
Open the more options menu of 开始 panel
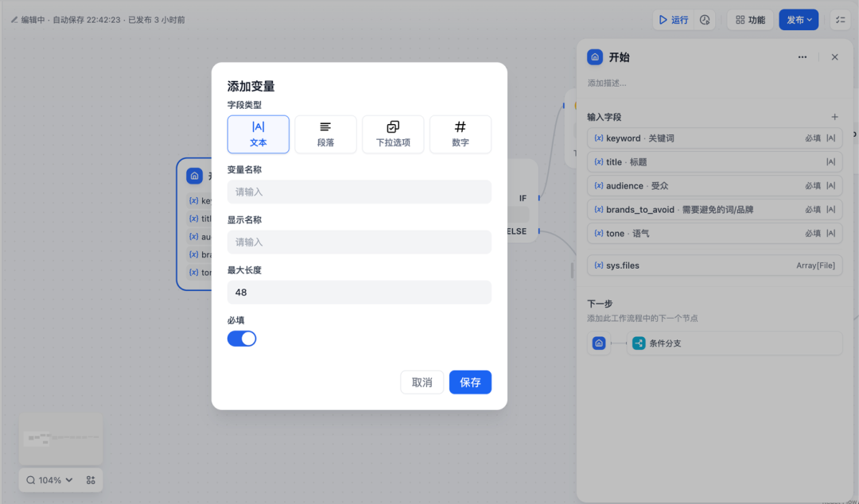click(802, 57)
